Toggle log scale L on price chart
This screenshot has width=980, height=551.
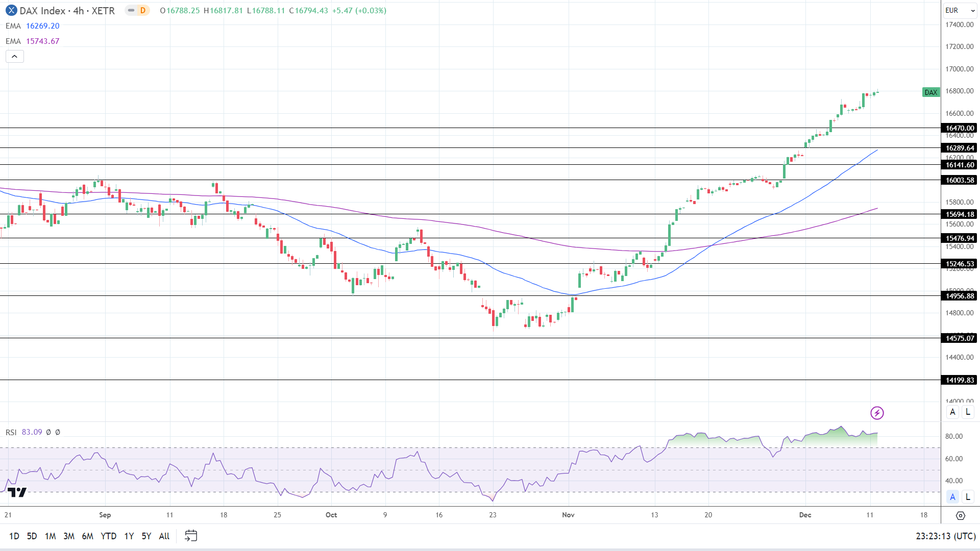[x=968, y=412]
